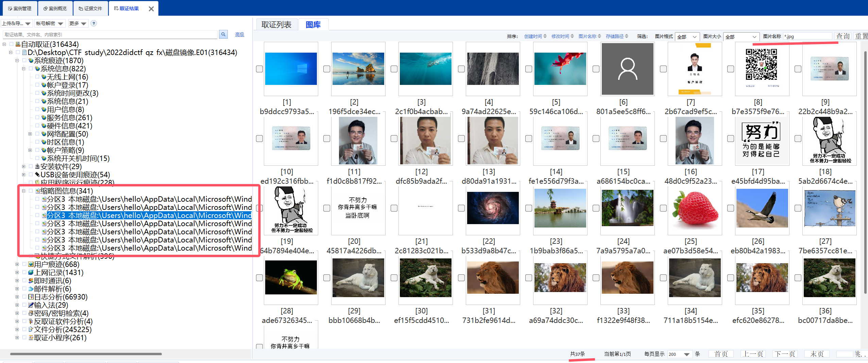Viewport: 868px width, 363px height.
Task: Select 系统开关机时间(15) tree item
Action: click(78, 159)
